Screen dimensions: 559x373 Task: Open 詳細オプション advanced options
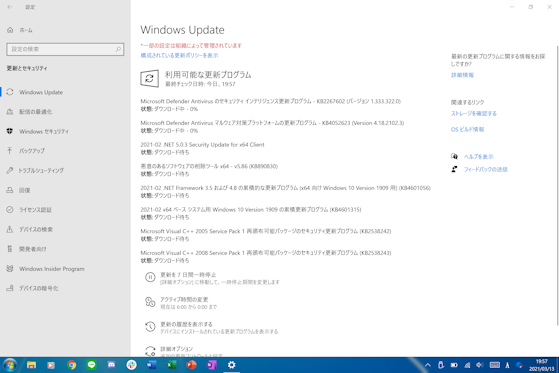click(176, 349)
